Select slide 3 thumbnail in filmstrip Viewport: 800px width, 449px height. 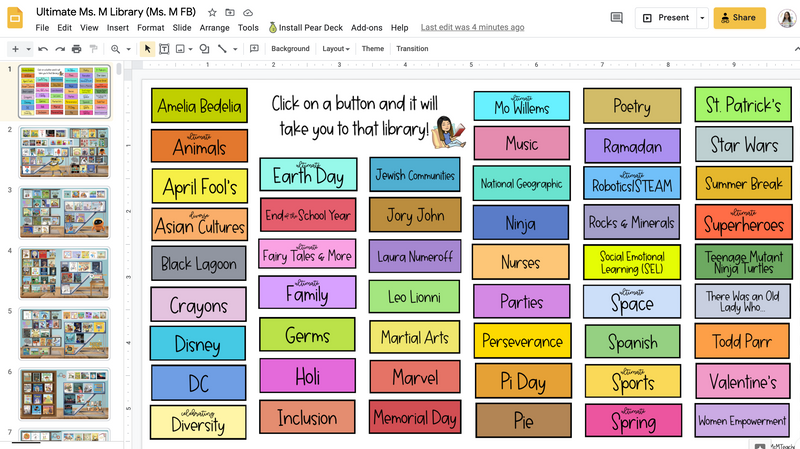64,212
